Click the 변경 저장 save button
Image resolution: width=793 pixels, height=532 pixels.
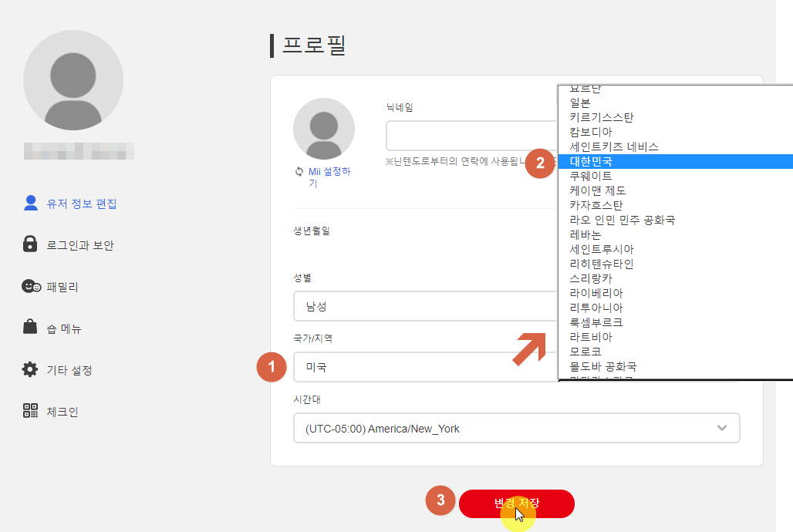(517, 503)
